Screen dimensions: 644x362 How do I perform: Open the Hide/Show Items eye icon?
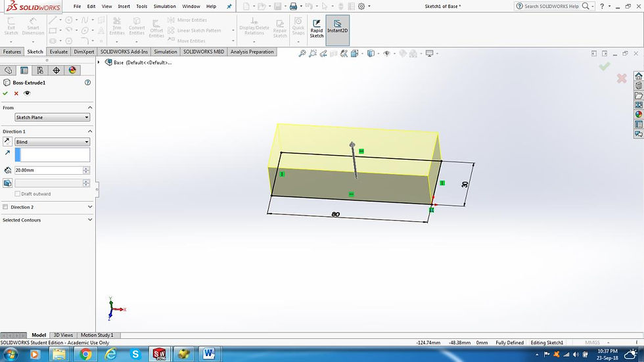[386, 53]
